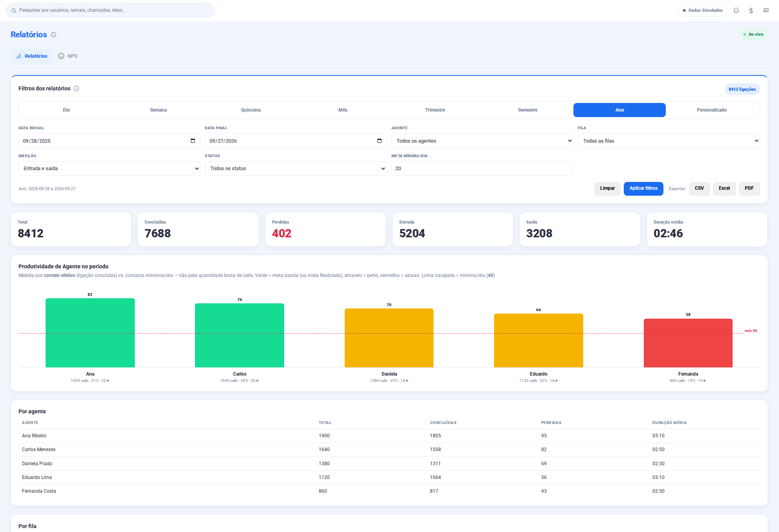Click info icon beside Filtros dos relatórios

76,88
